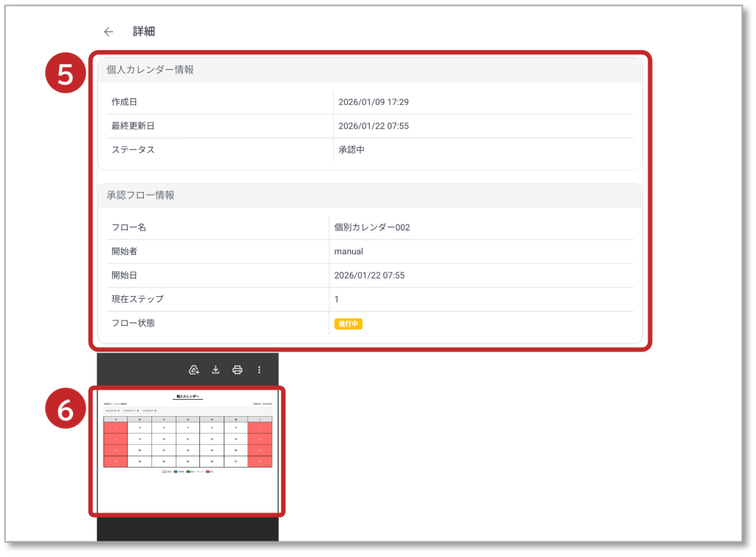
Task: Click the Add to Drive icon
Action: (194, 370)
